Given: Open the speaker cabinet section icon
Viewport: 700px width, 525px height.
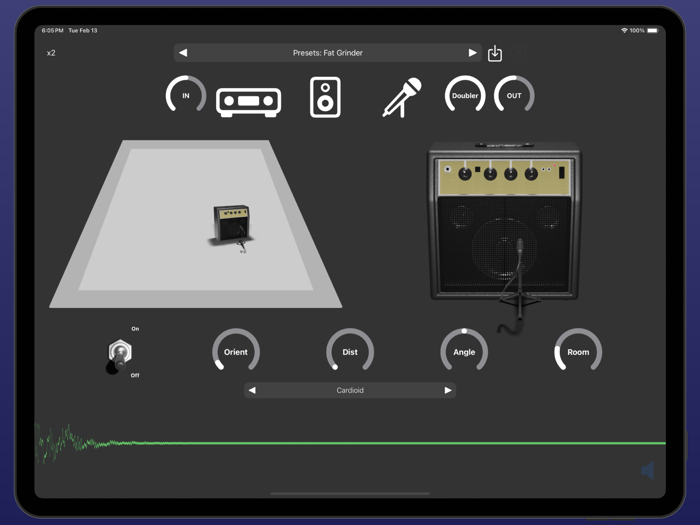Looking at the screenshot, I should pos(325,97).
